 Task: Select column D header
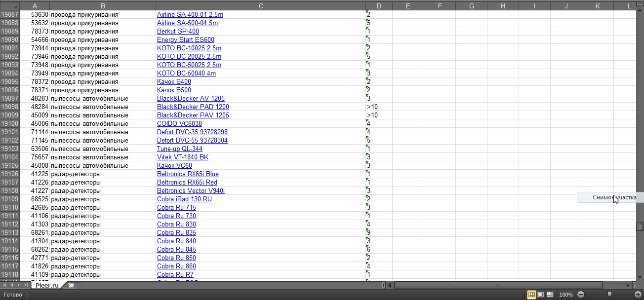point(379,6)
